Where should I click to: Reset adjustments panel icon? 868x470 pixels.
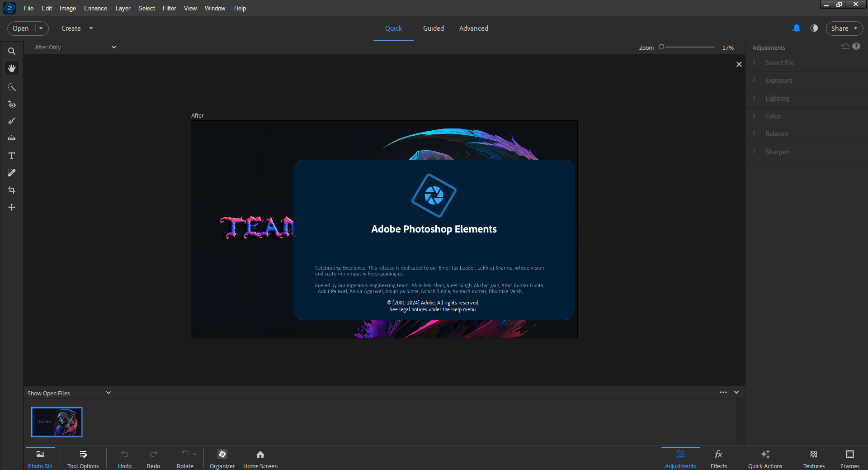tap(845, 46)
